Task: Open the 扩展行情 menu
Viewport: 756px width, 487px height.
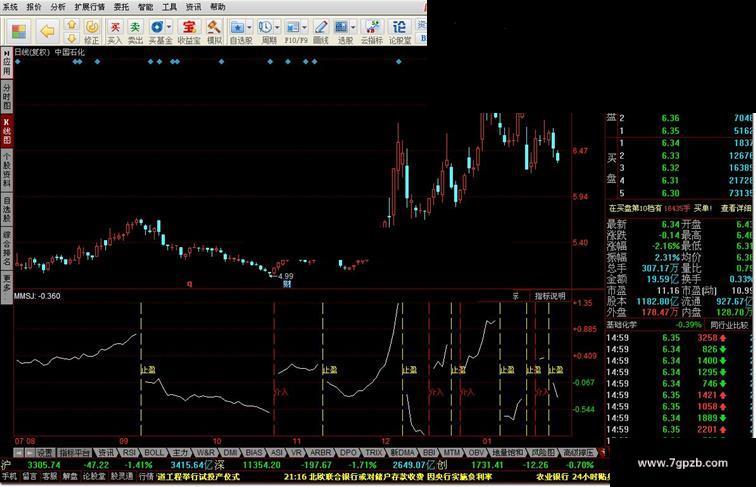Action: tap(90, 7)
